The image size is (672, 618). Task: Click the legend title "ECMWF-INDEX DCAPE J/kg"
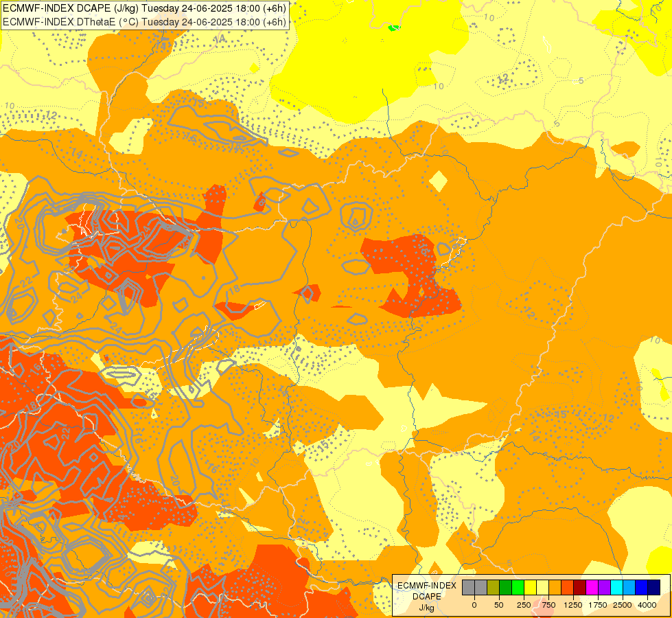click(427, 597)
